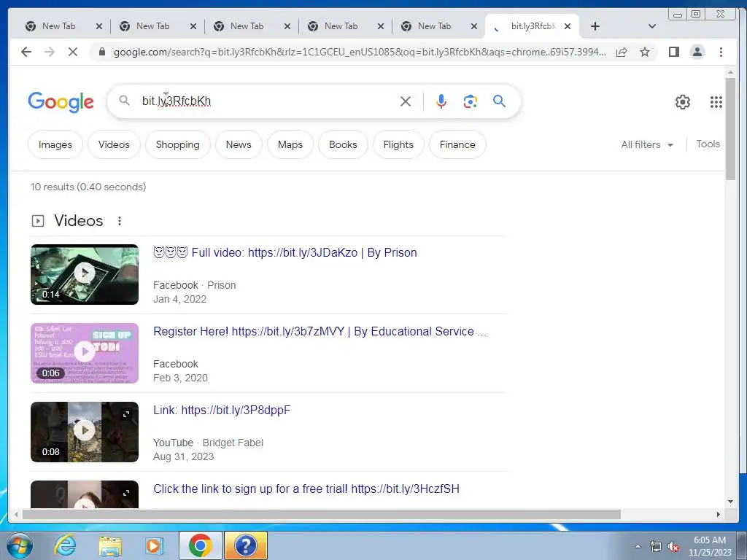Image resolution: width=747 pixels, height=560 pixels.
Task: Open a new tab with the plus button
Action: (595, 26)
